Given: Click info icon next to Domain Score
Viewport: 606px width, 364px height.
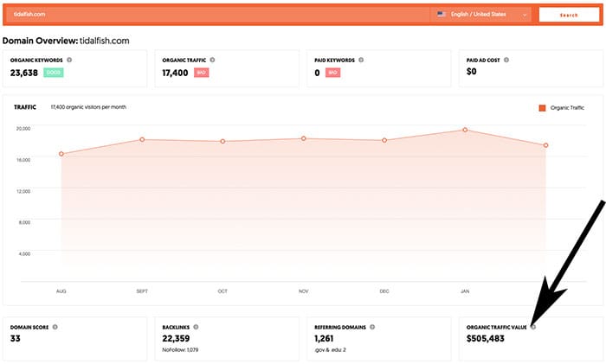Looking at the screenshot, I should coord(55,327).
